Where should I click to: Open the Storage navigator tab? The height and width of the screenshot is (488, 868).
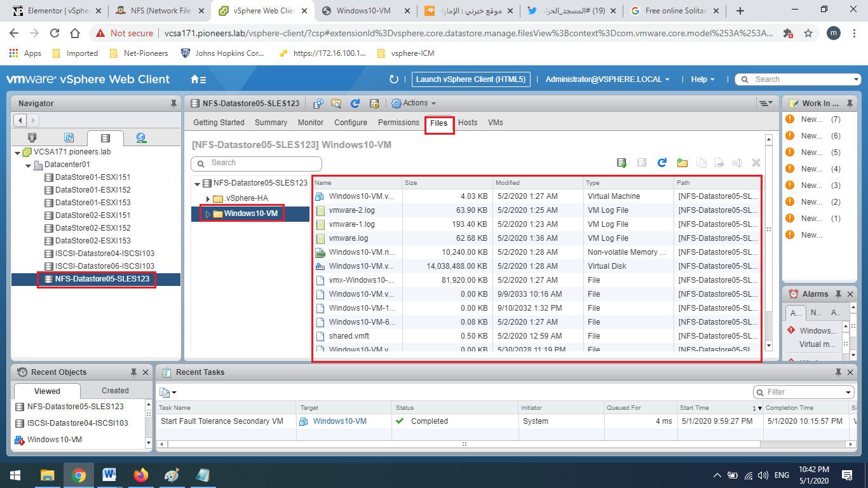[105, 137]
